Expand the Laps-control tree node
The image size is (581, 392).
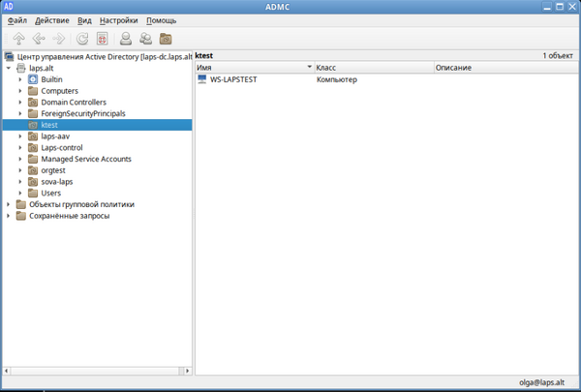[20, 147]
